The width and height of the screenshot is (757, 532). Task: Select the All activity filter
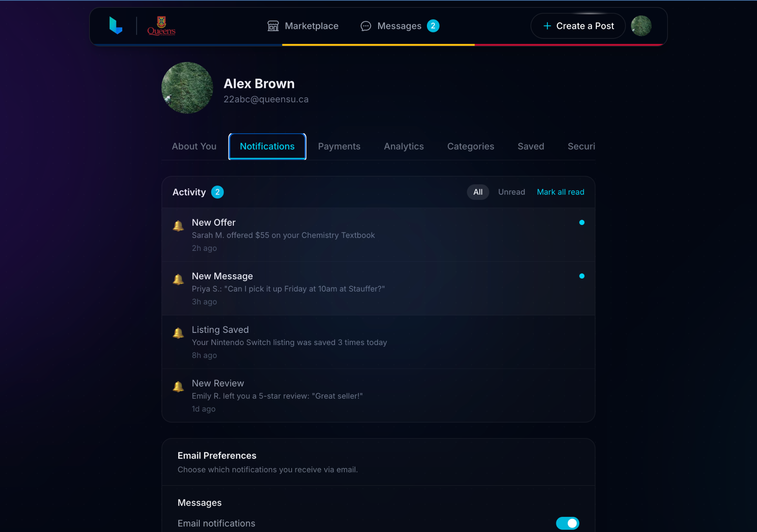pos(478,192)
